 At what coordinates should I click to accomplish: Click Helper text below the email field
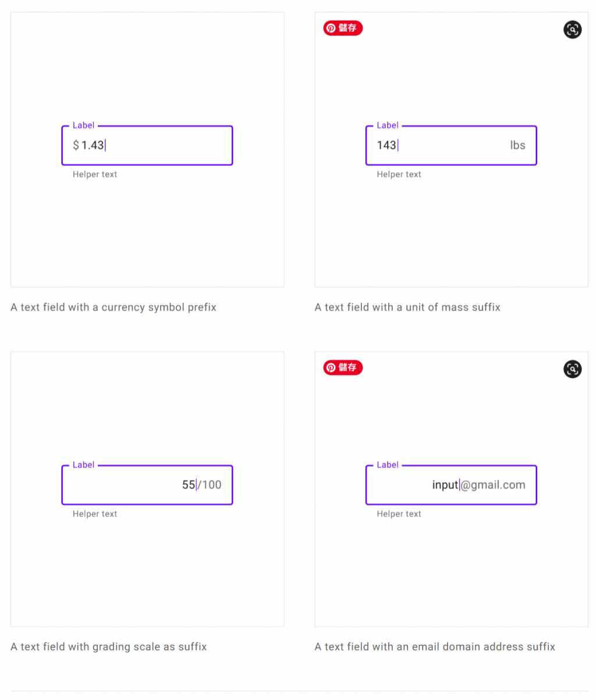[x=399, y=514]
